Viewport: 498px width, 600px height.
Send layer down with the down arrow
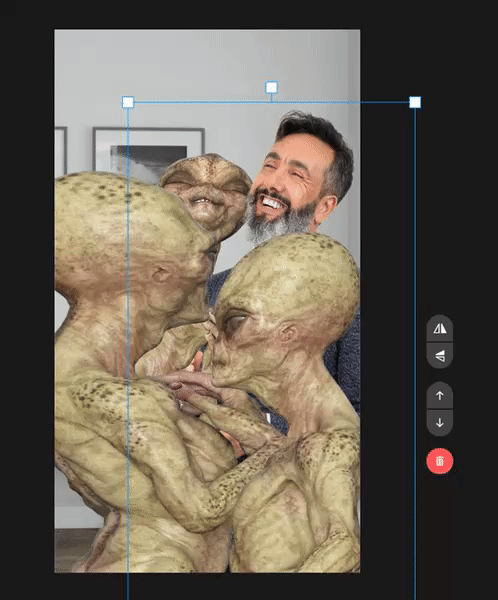[x=439, y=422]
